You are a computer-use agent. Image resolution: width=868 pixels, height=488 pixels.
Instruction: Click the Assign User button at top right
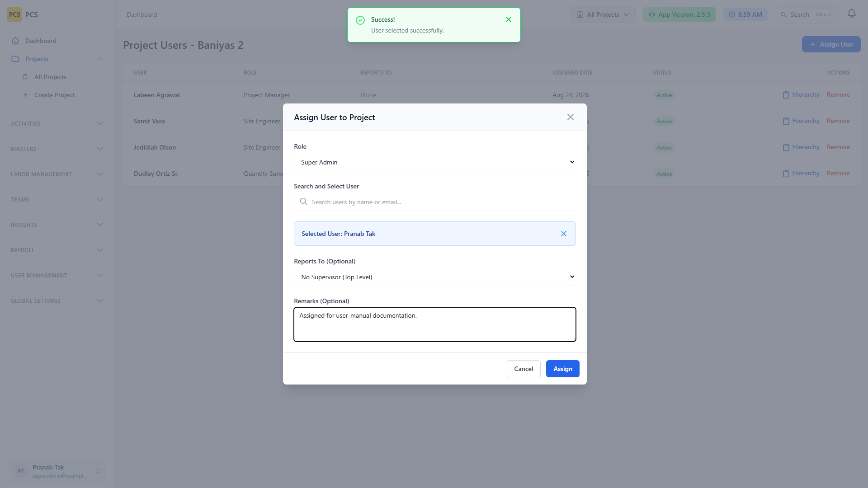coord(831,44)
